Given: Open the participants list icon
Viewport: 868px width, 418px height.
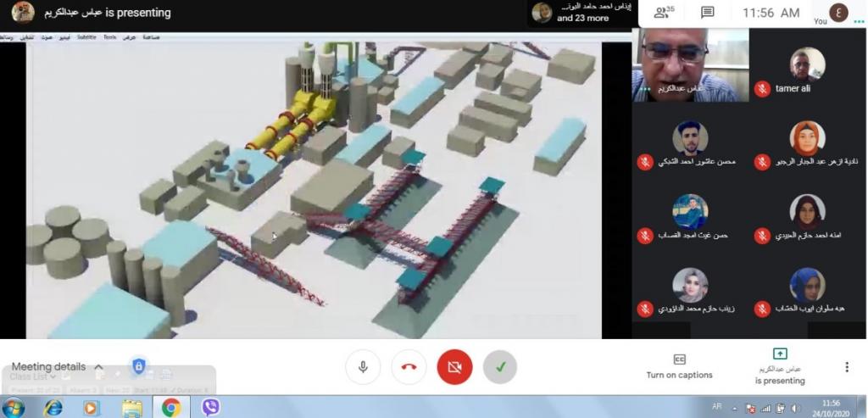Looking at the screenshot, I should coord(664,13).
